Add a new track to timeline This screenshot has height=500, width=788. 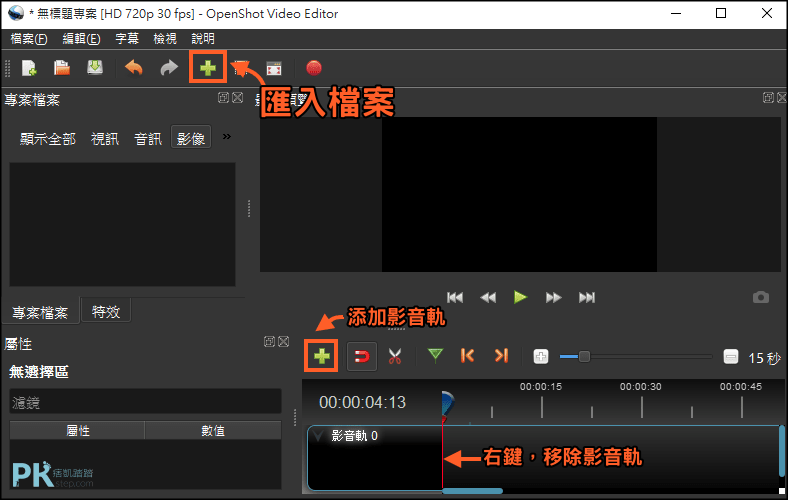[x=322, y=356]
